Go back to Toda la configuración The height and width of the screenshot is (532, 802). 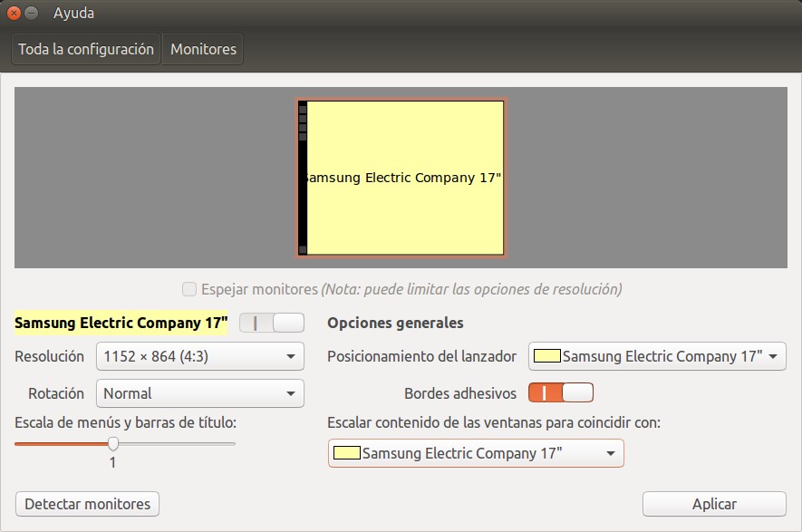point(86,49)
